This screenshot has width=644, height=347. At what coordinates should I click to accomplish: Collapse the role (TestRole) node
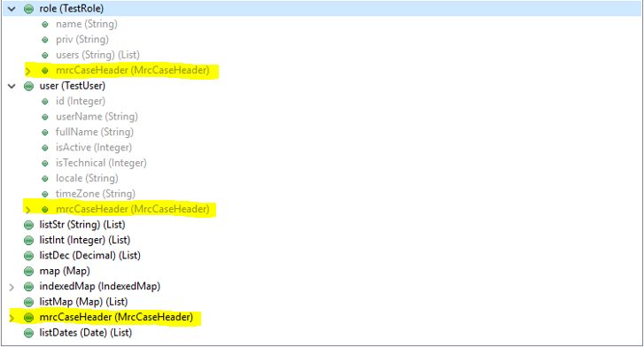point(12,9)
